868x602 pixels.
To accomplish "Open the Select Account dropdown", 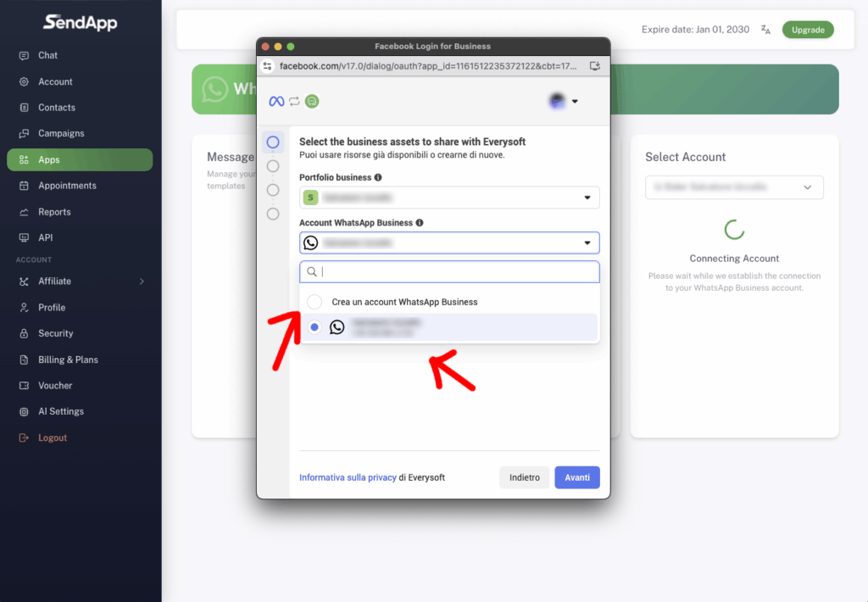I will coord(734,187).
